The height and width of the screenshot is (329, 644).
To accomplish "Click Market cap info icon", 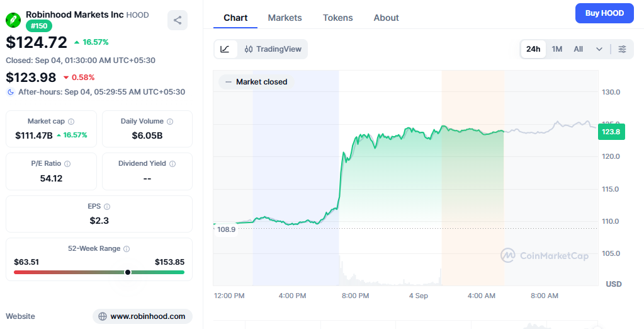I will pos(71,122).
